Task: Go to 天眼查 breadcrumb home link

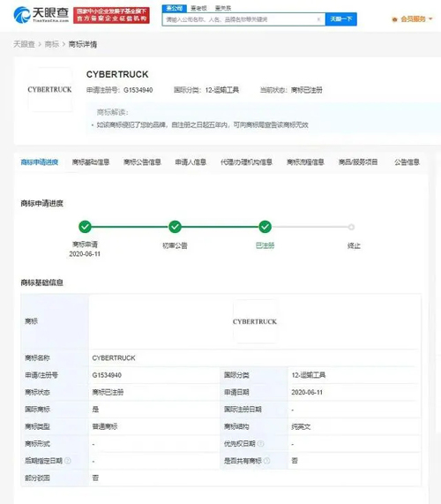Action: click(24, 44)
